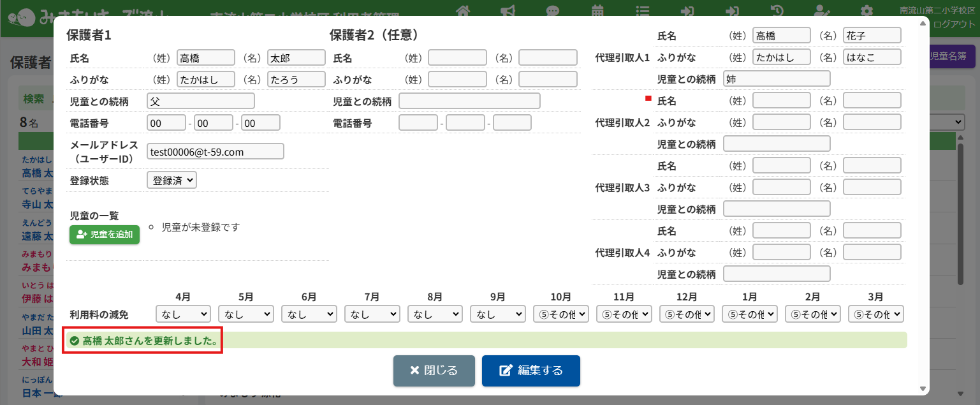Screen dimensions: 980x405
Task: Click the modal scrollbar's down arrow
Action: click(923, 388)
